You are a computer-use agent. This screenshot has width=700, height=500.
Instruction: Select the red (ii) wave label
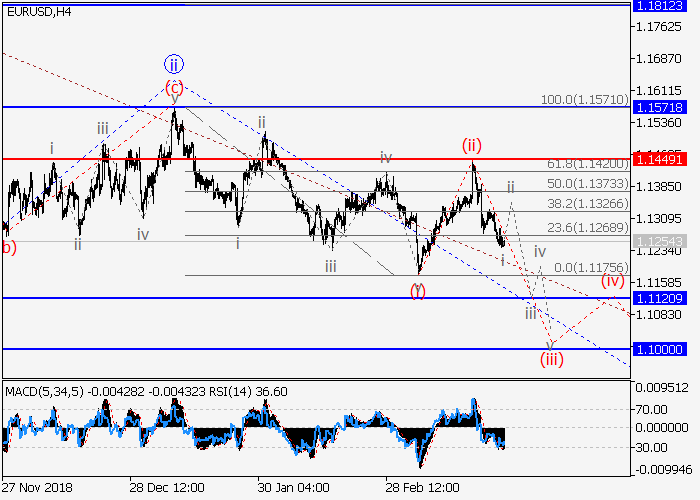click(472, 146)
